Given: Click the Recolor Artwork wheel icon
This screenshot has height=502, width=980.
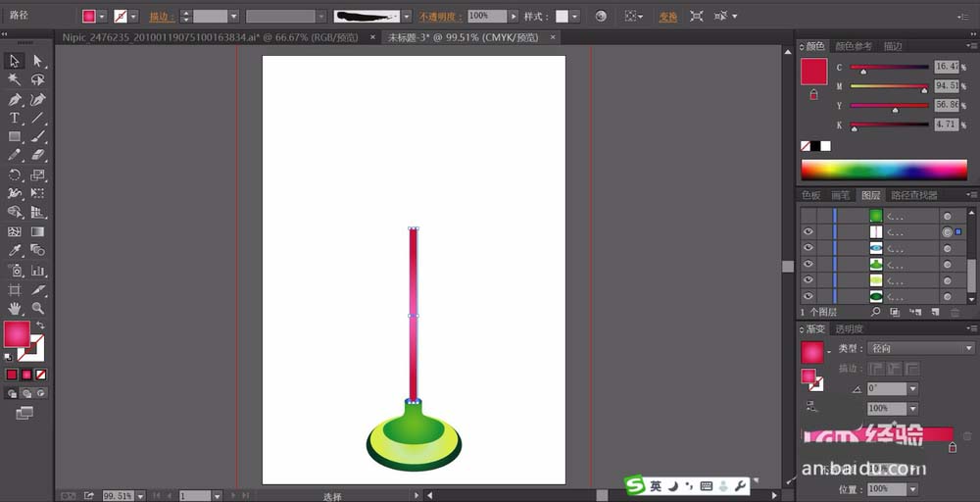Looking at the screenshot, I should pyautogui.click(x=601, y=17).
